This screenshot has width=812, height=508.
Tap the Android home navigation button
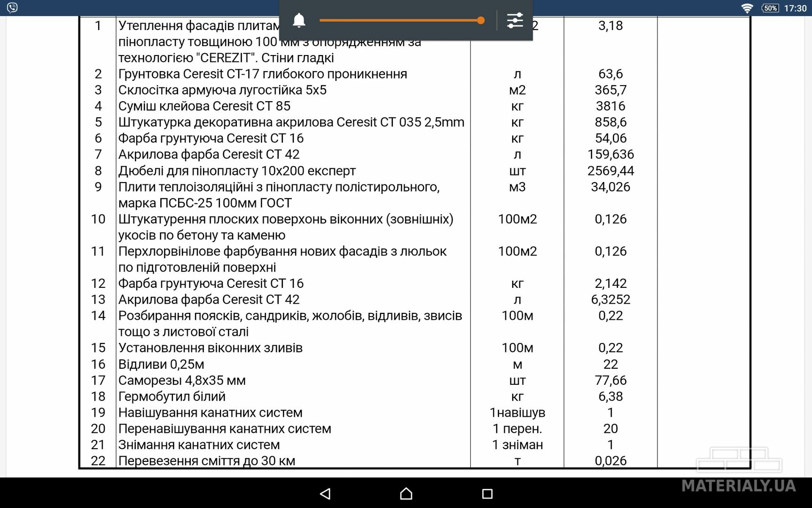coord(406,493)
